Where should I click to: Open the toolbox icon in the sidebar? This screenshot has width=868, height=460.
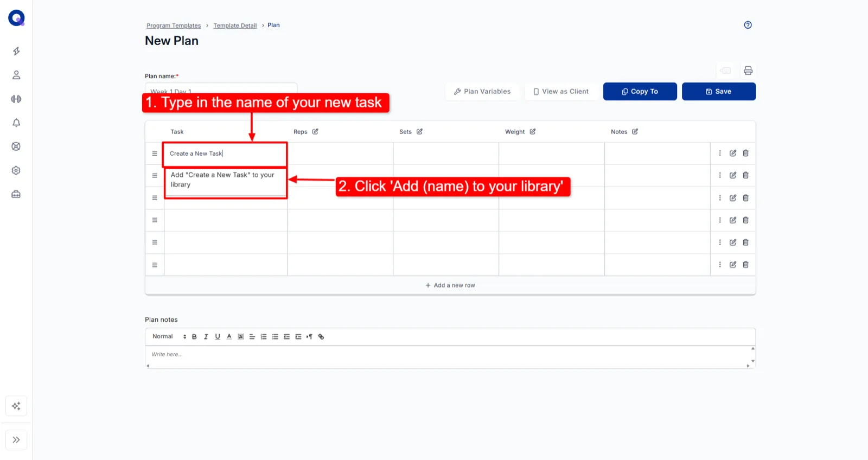(16, 194)
